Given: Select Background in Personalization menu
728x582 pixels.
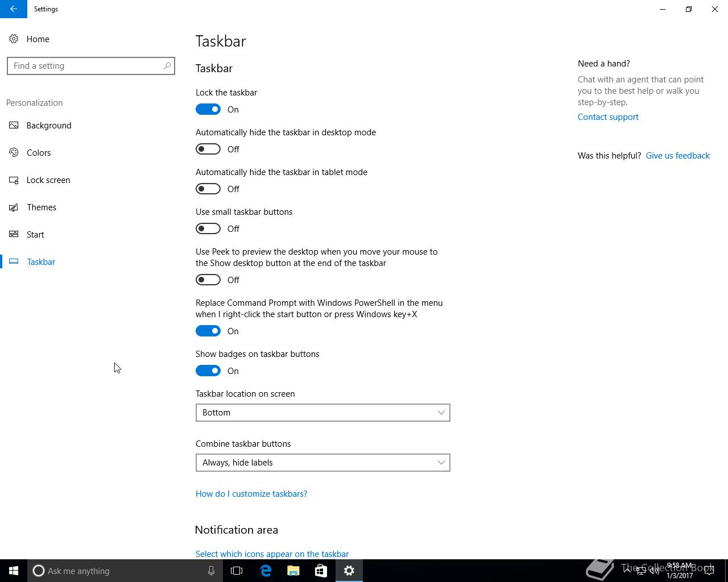Looking at the screenshot, I should click(x=49, y=126).
